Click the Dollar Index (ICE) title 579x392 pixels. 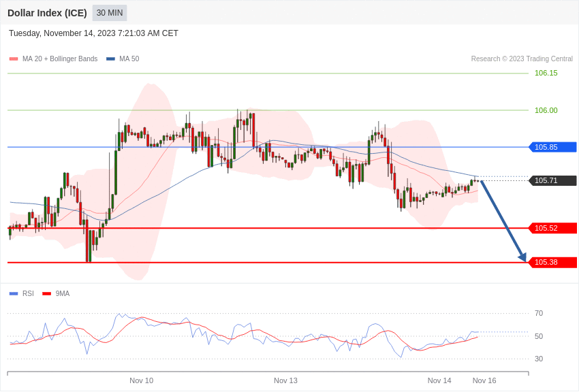(47, 13)
